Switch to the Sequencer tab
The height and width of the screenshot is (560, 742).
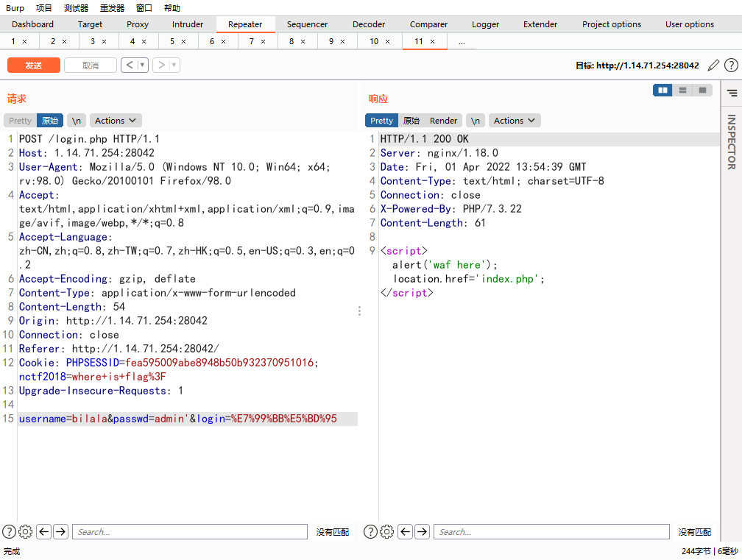tap(307, 24)
